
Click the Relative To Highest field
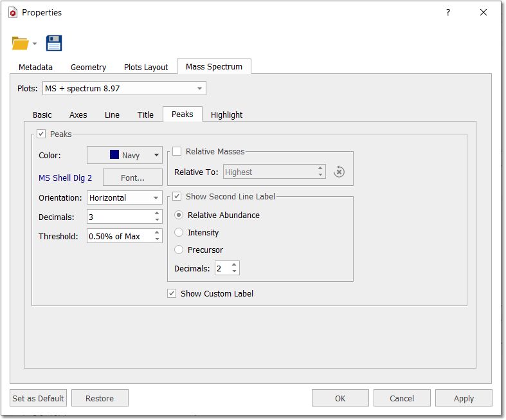(269, 172)
